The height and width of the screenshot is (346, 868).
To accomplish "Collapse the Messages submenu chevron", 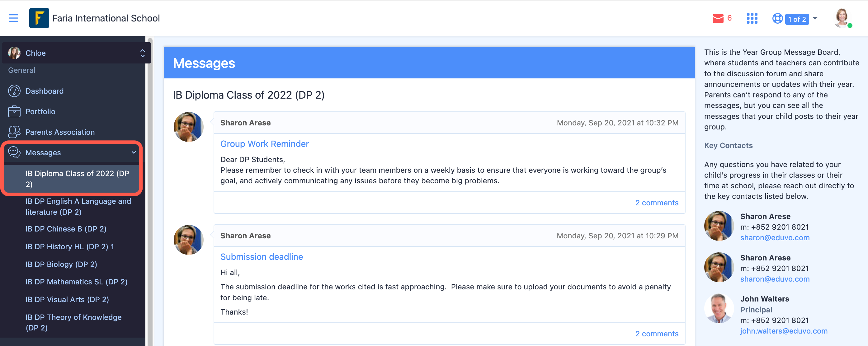I will click(134, 152).
